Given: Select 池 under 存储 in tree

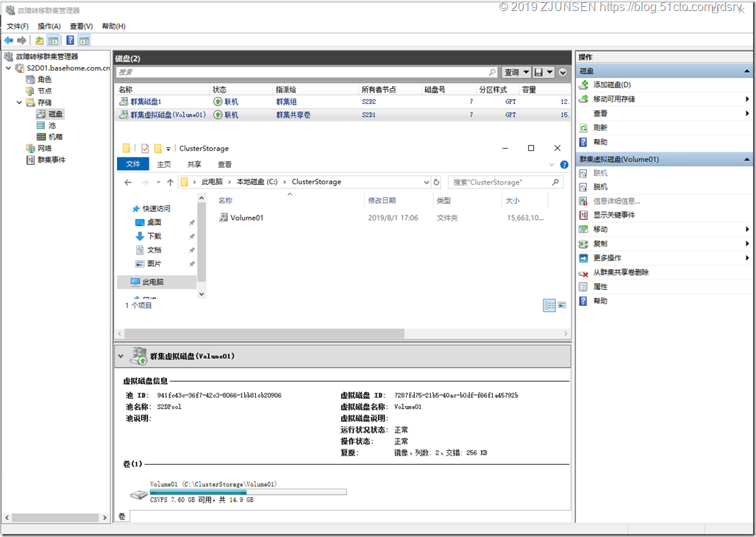Looking at the screenshot, I should [51, 126].
